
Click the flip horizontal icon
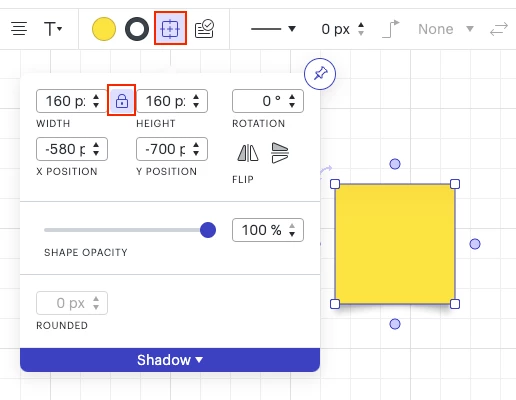(x=248, y=153)
